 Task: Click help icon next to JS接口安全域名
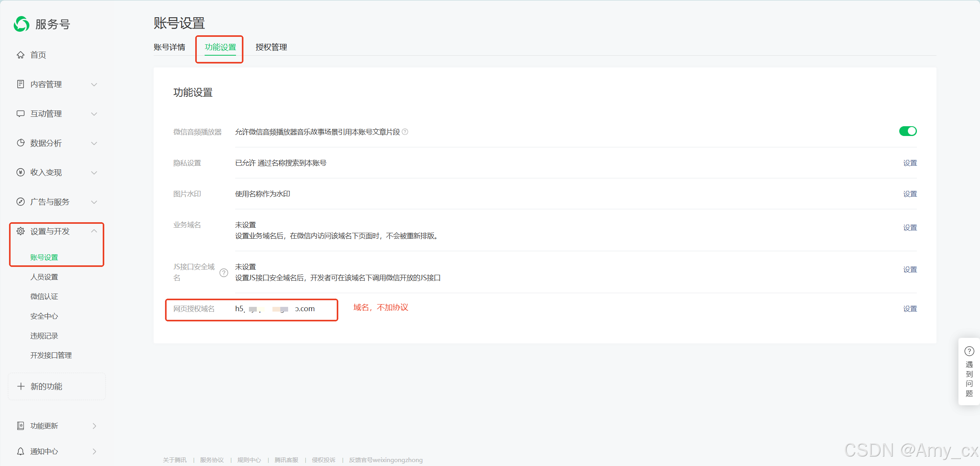point(224,273)
